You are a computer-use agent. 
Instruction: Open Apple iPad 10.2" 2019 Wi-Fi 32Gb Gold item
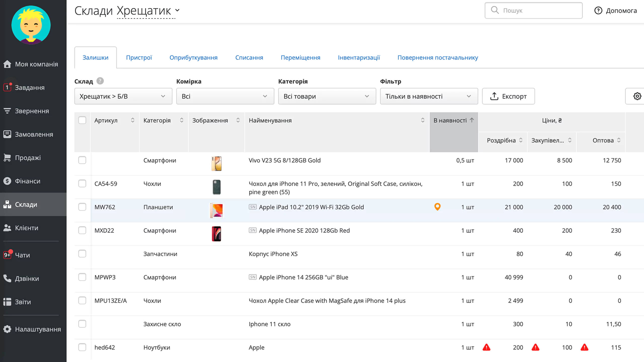pyautogui.click(x=311, y=207)
